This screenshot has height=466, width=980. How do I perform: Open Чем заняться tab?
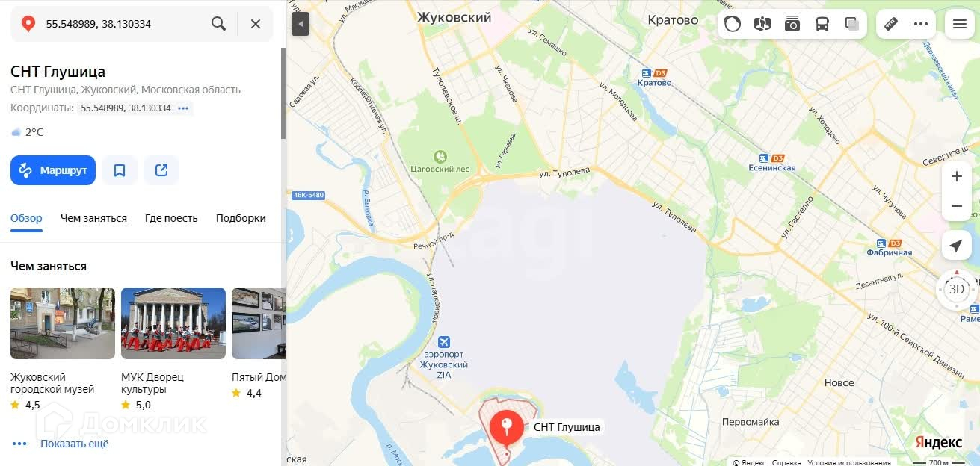93,218
